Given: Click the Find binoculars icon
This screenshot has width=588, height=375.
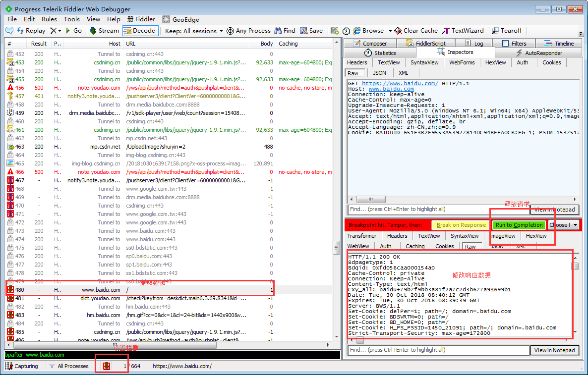Looking at the screenshot, I should (x=278, y=31).
